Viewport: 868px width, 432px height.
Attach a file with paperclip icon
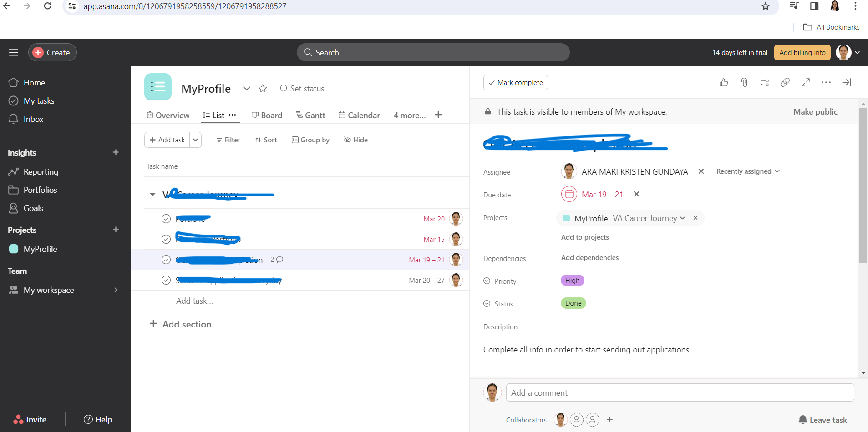[x=744, y=82]
